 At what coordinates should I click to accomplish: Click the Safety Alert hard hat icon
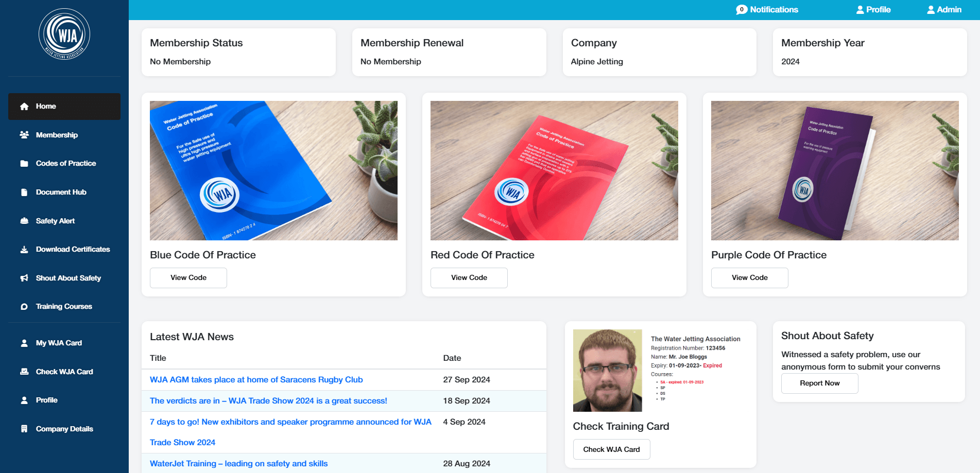coord(24,221)
